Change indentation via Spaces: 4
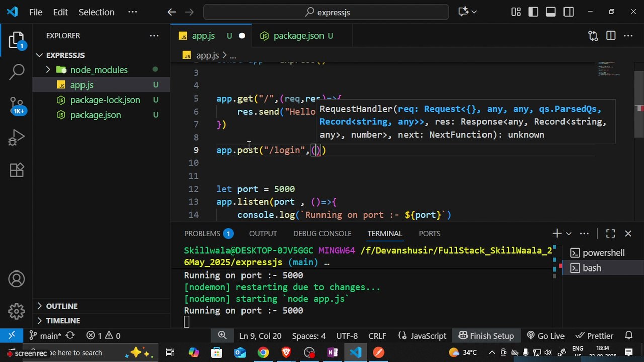The width and height of the screenshot is (644, 362). tap(308, 335)
